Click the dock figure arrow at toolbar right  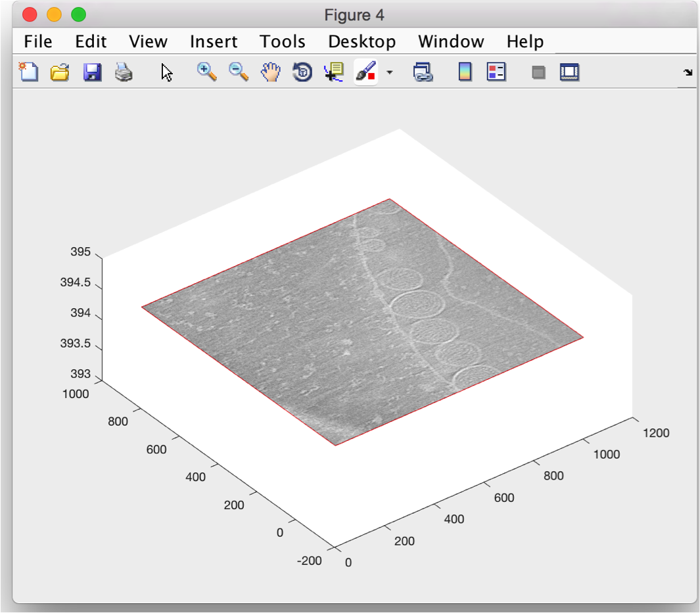coord(688,72)
